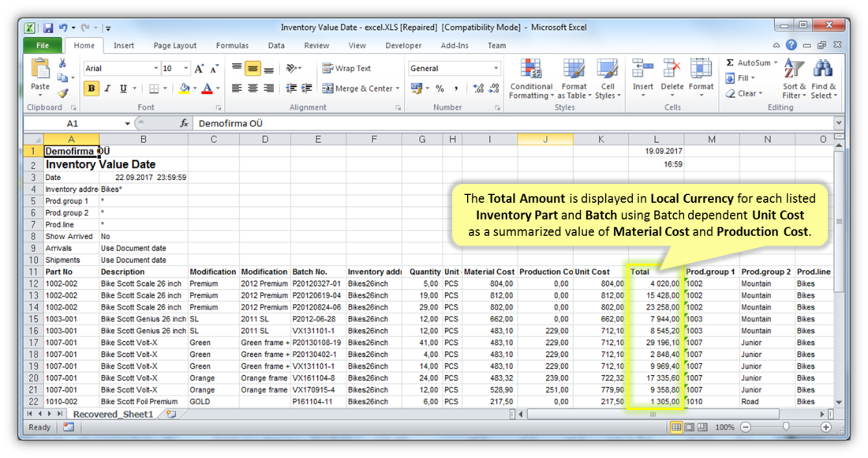Image resolution: width=868 pixels, height=458 pixels.
Task: Click AutoSum button
Action: coord(748,62)
